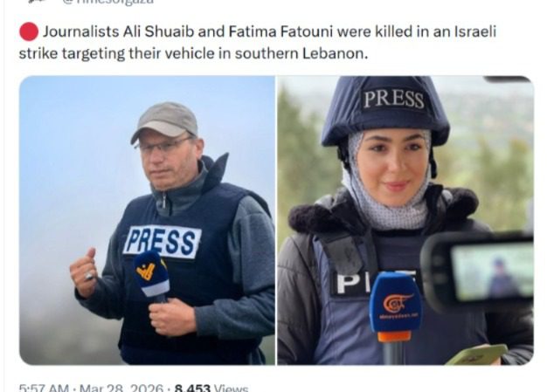The image size is (547, 392).
Task: Open the 8,453 Views count
Action: [x=211, y=388]
